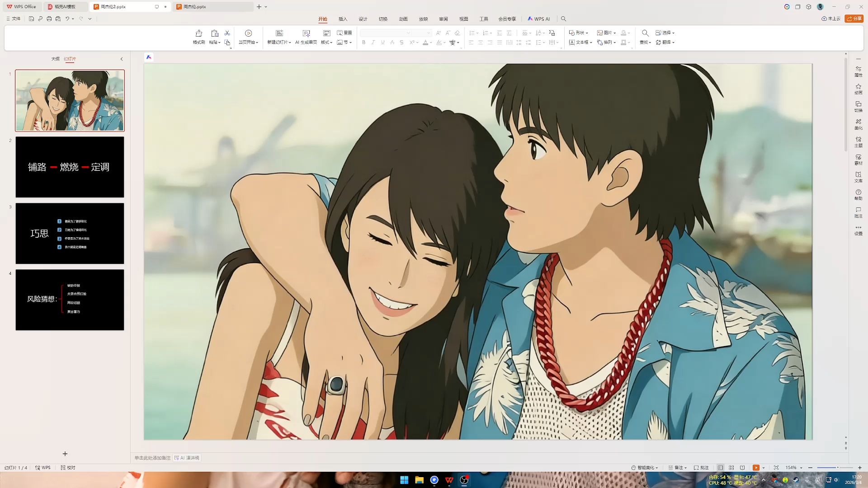Image resolution: width=868 pixels, height=488 pixels.
Task: Expand 新建幻灯片 new slide dropdown
Action: pos(279,42)
